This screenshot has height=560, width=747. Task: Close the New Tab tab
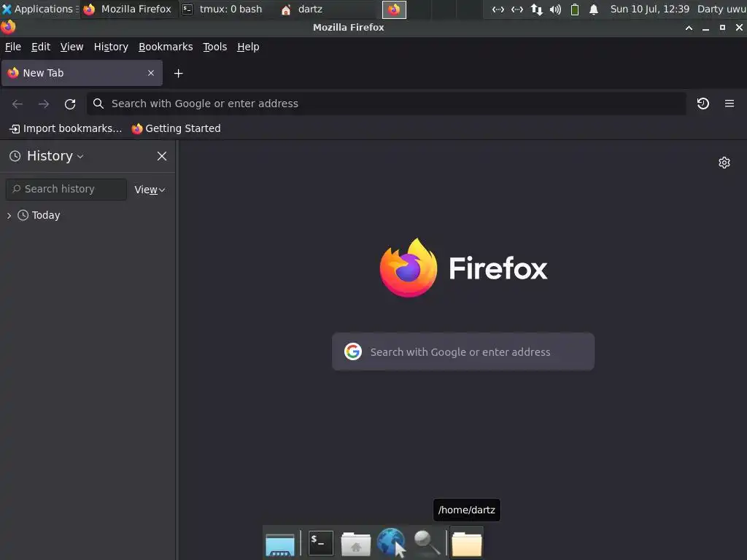tap(151, 73)
